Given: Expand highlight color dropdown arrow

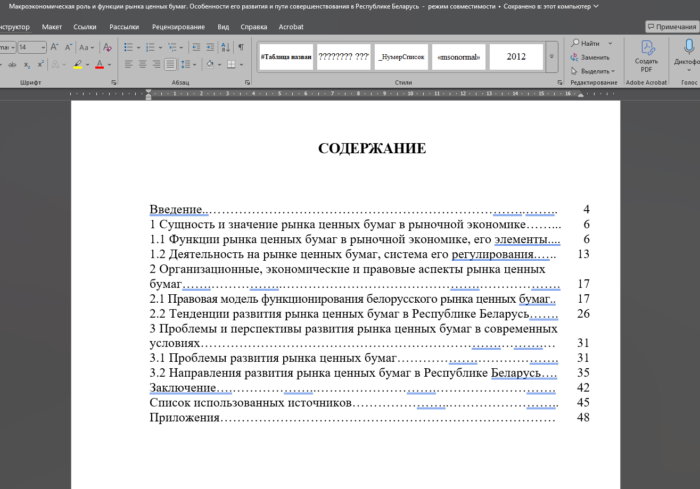Looking at the screenshot, I should (88, 65).
